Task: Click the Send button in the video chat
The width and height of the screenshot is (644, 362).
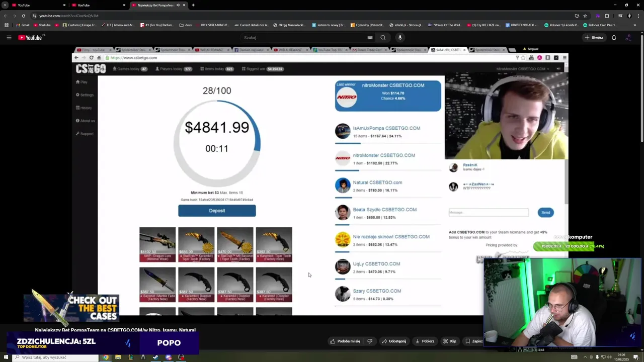Action: coord(545,212)
